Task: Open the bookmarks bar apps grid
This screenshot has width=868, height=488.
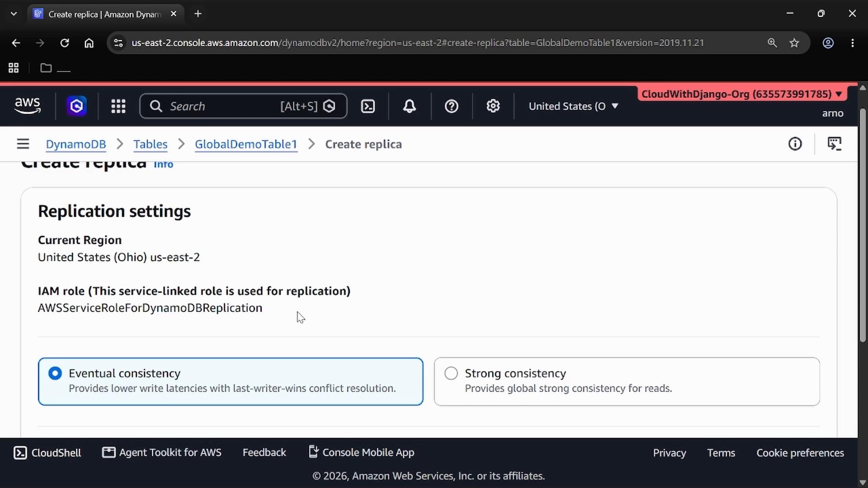Action: pos(14,68)
